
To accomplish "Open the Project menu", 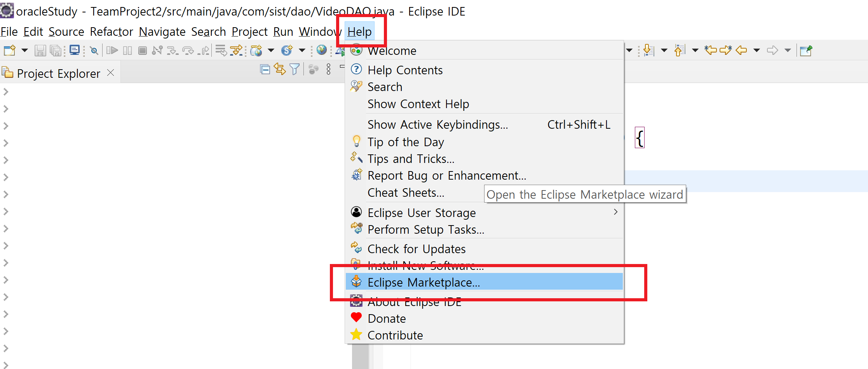I will 250,31.
